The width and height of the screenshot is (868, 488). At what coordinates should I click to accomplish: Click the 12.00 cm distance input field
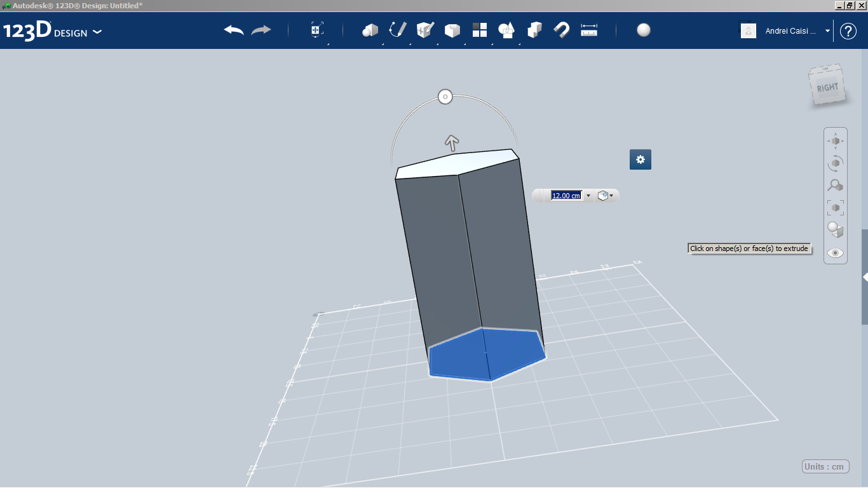tap(566, 196)
